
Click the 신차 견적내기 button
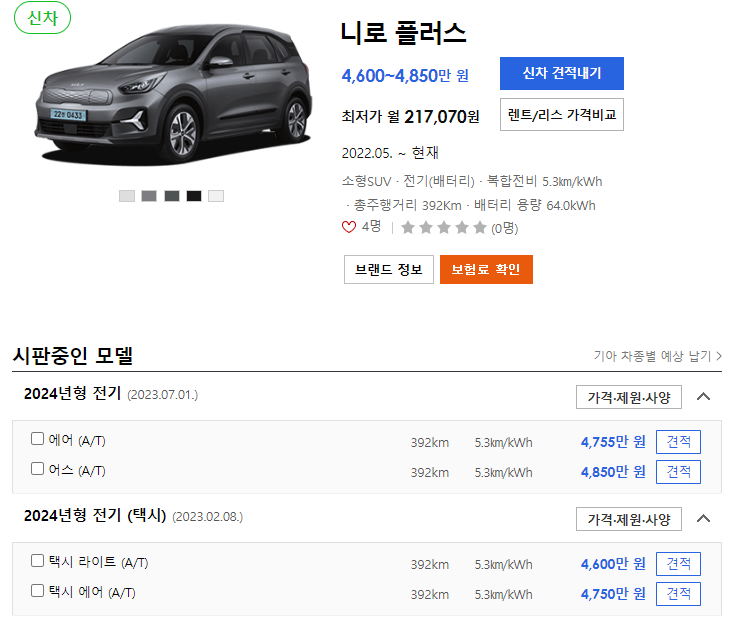pos(562,73)
